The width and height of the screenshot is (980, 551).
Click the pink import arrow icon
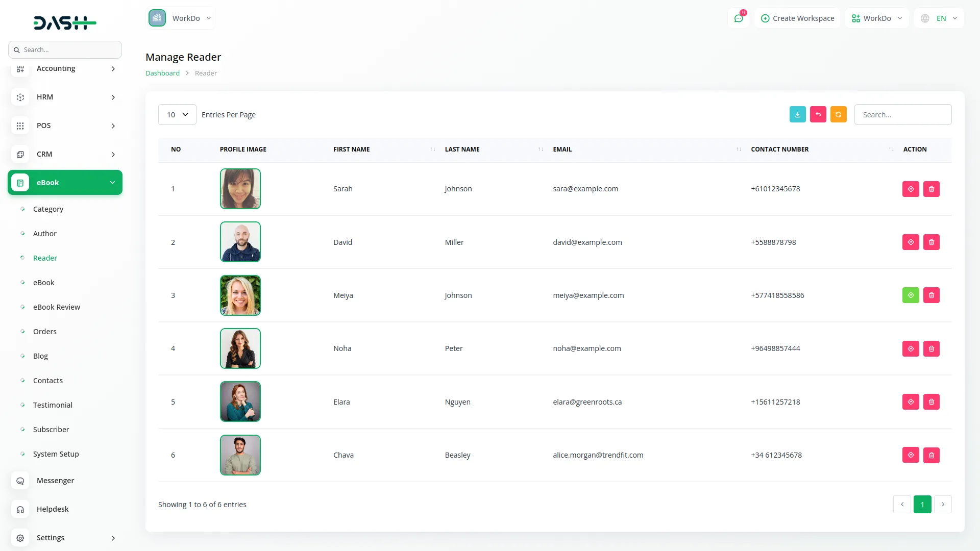click(818, 115)
